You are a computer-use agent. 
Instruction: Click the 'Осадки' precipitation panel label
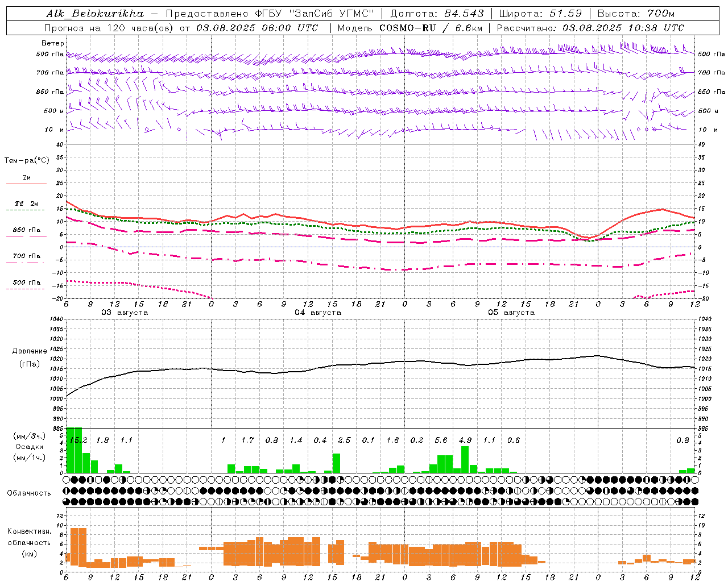click(28, 447)
